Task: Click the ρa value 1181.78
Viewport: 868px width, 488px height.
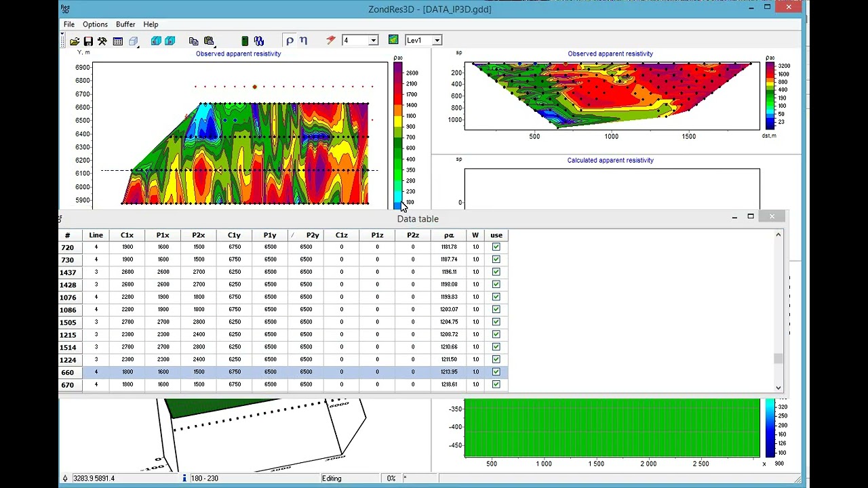Action: point(449,247)
